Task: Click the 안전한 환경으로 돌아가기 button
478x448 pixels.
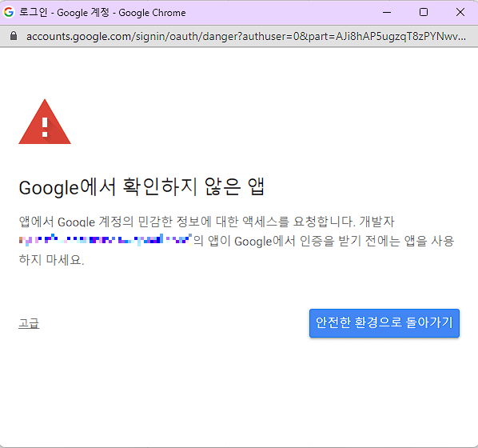Action: click(x=384, y=323)
